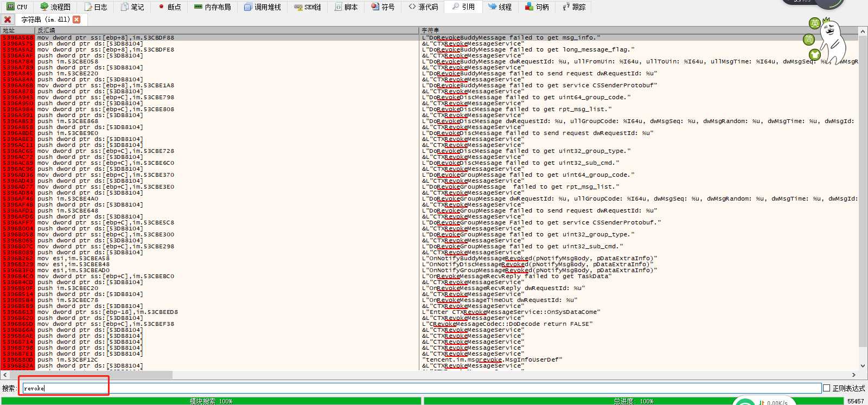
Task: Click the white mascot IME character
Action: (833, 41)
